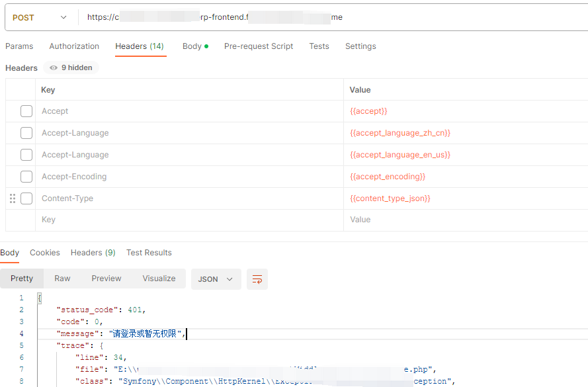This screenshot has width=588, height=387.
Task: Click the wrap lines icon in response toolbar
Action: coord(257,279)
